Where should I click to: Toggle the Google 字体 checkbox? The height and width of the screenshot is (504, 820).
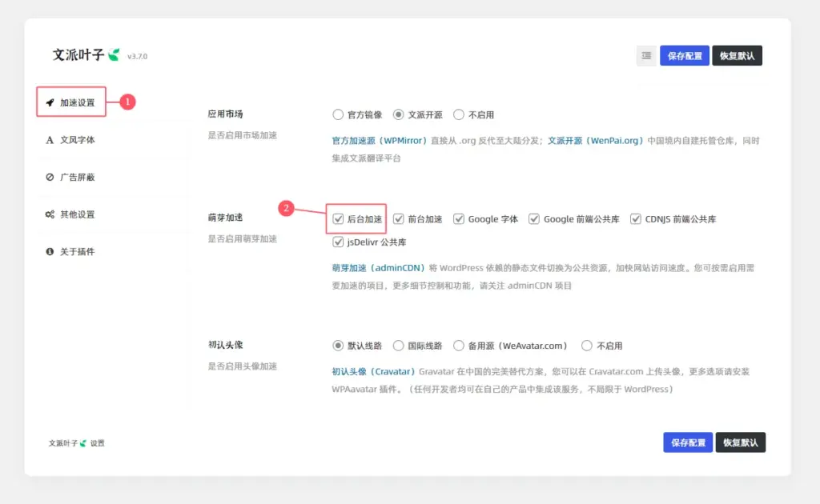pyautogui.click(x=459, y=219)
